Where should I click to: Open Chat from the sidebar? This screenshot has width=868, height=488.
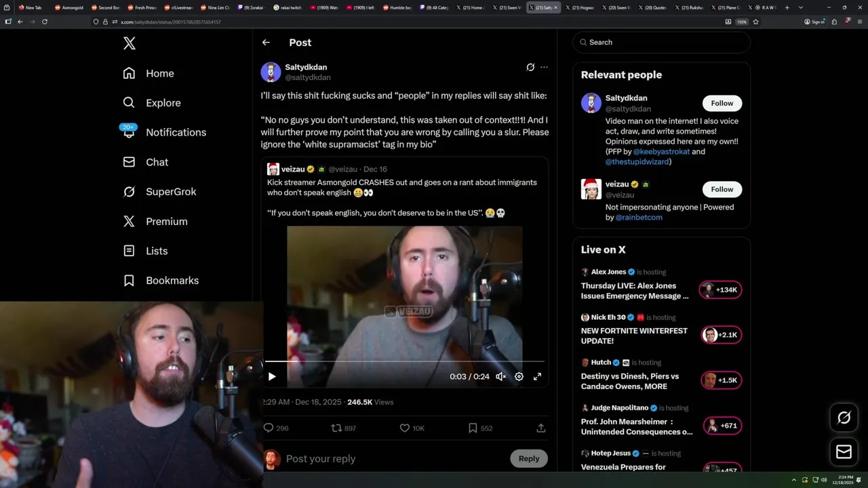pyautogui.click(x=145, y=162)
